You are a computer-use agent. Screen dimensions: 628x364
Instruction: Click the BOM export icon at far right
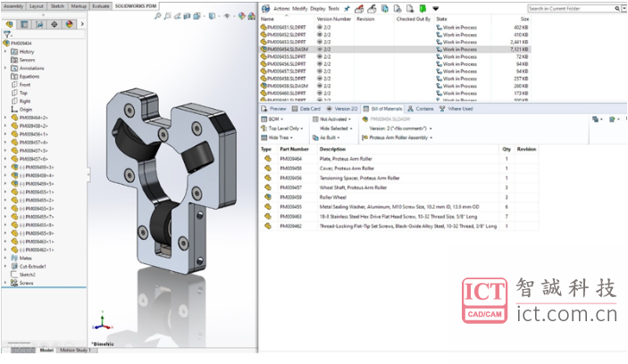tap(612, 120)
